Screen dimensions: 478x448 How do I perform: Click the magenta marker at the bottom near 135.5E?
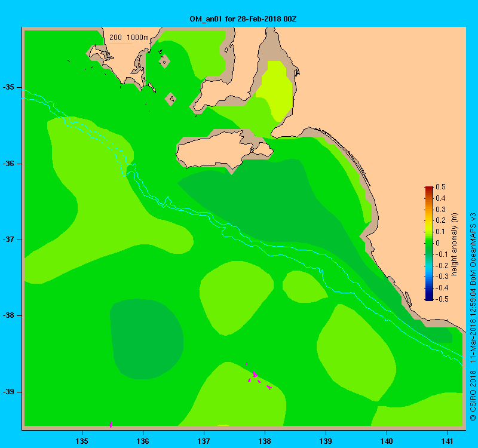tap(111, 425)
